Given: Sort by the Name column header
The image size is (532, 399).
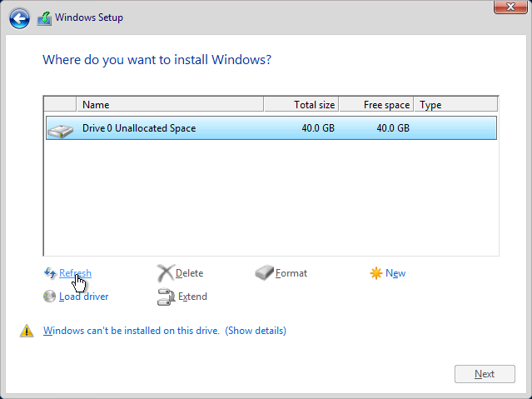Looking at the screenshot, I should tap(170, 105).
